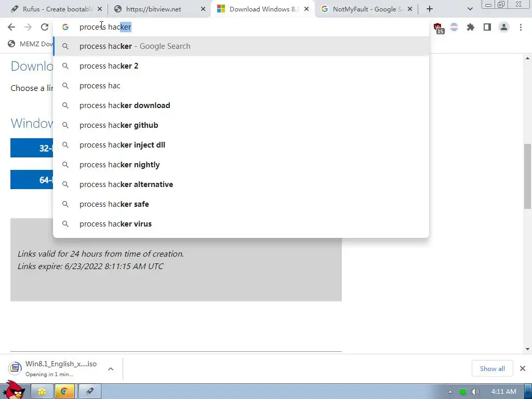Viewport: 532px width, 399px height.
Task: Open the Extensions puzzle menu
Action: coord(471,27)
